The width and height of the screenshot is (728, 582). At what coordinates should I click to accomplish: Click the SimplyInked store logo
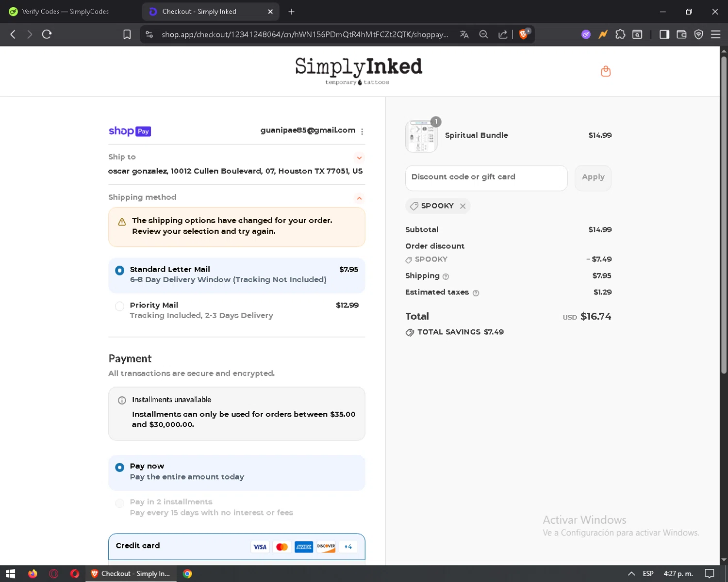tap(359, 71)
